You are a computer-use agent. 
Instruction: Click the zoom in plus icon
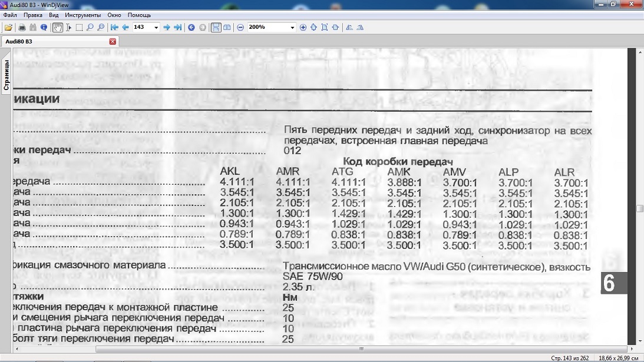pyautogui.click(x=303, y=28)
